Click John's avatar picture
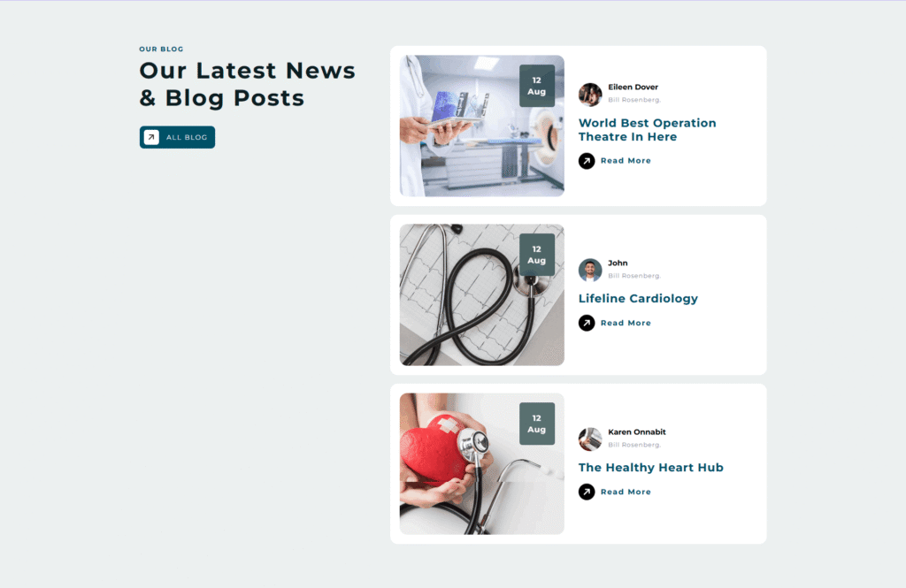 pos(590,271)
